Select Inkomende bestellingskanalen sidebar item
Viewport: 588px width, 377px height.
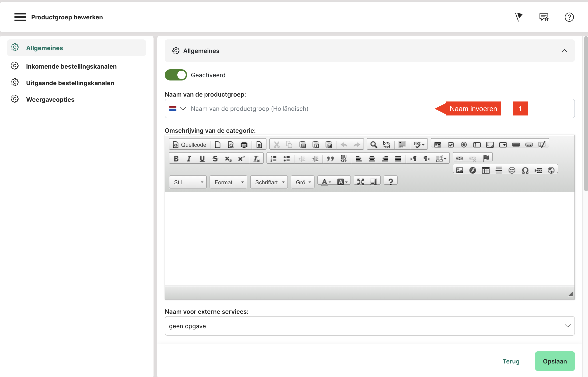click(x=71, y=66)
